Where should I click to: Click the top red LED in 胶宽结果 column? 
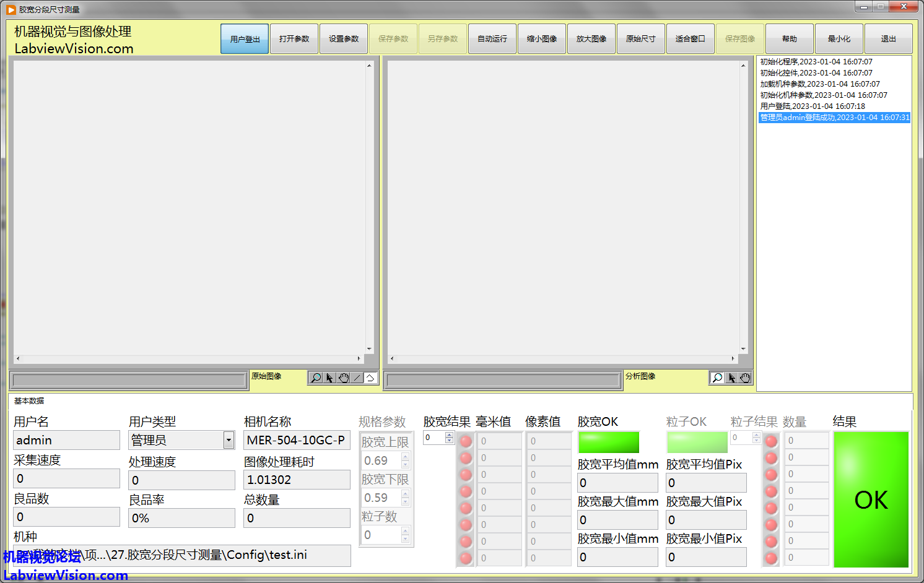point(466,441)
